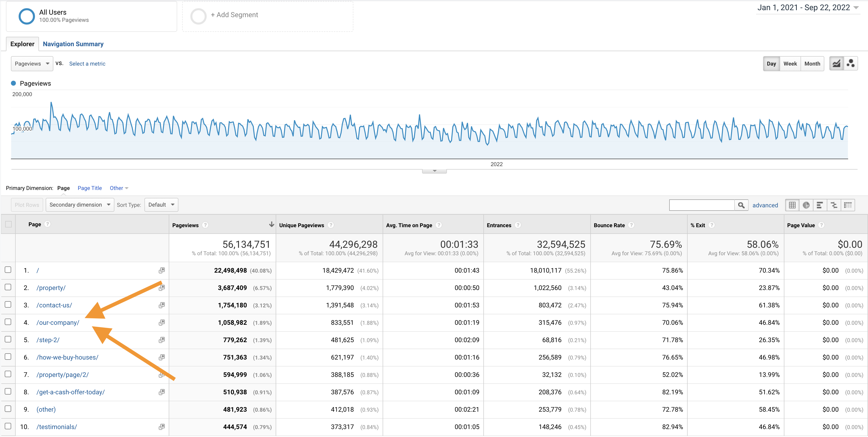Viewport: 868px width, 437px height.
Task: Check the /property/ row checkbox
Action: (8, 287)
